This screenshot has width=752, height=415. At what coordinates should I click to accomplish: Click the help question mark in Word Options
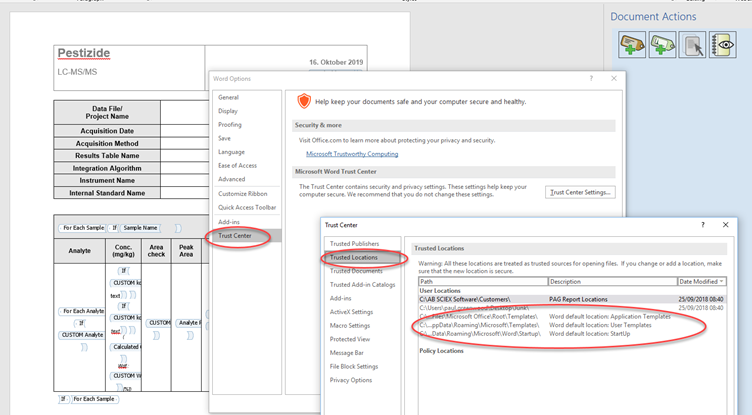point(591,78)
